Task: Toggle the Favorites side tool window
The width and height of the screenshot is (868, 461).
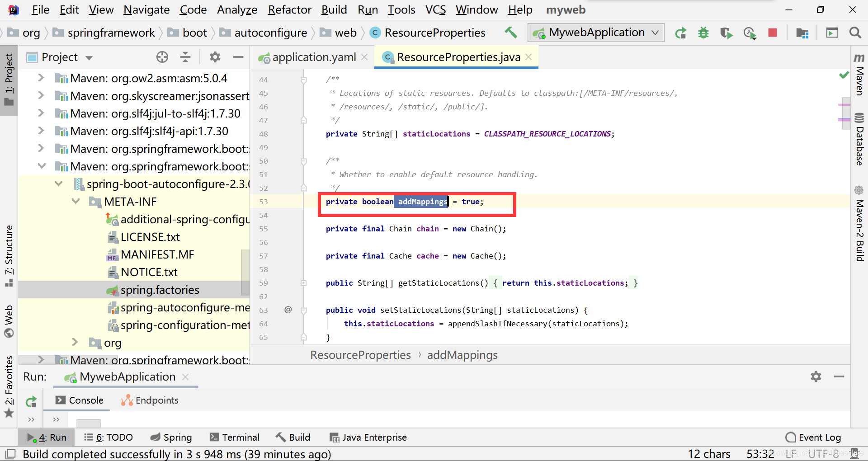Action: click(x=9, y=386)
